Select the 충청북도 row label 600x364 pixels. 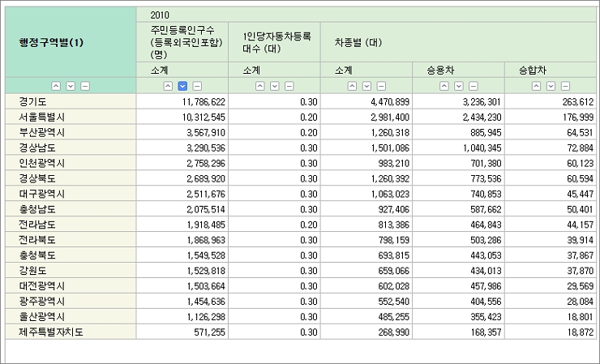(37, 255)
